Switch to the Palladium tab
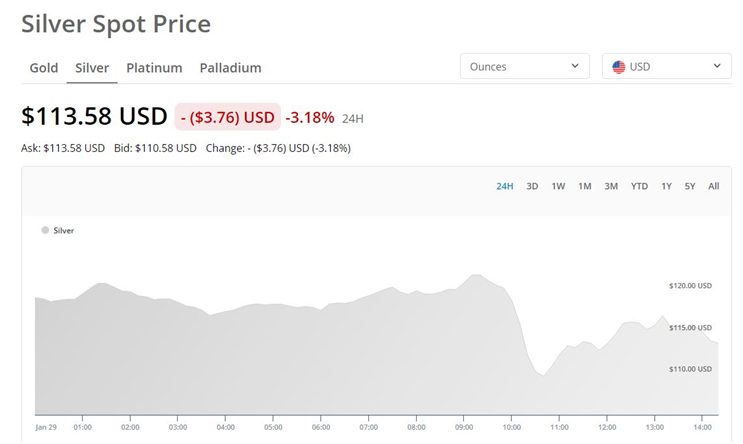743x444 pixels. pos(230,68)
